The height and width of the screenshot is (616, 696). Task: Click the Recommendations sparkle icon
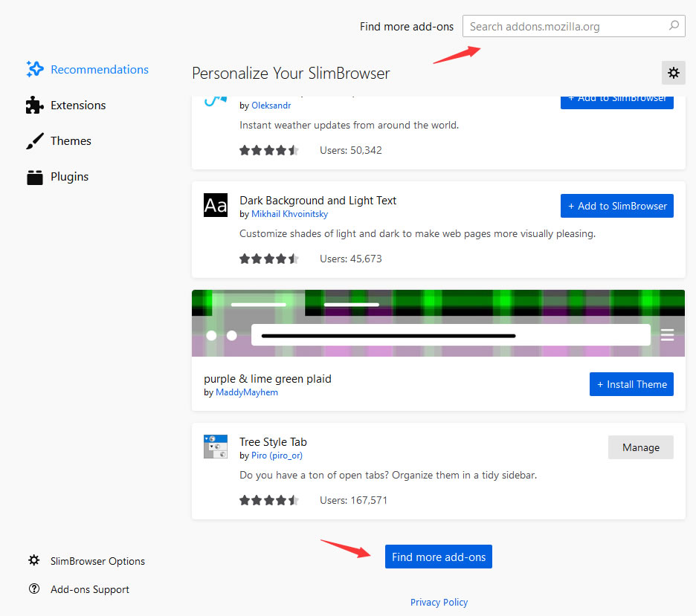tap(35, 69)
